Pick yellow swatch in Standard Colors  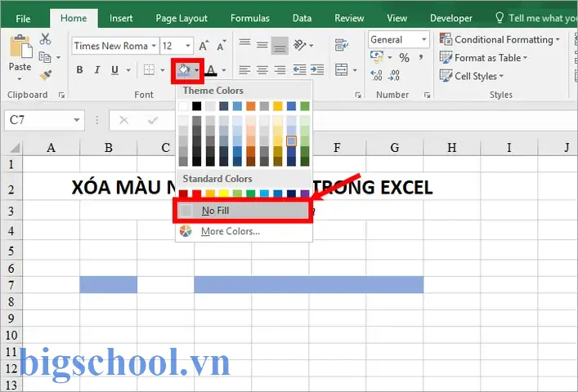[x=224, y=194]
